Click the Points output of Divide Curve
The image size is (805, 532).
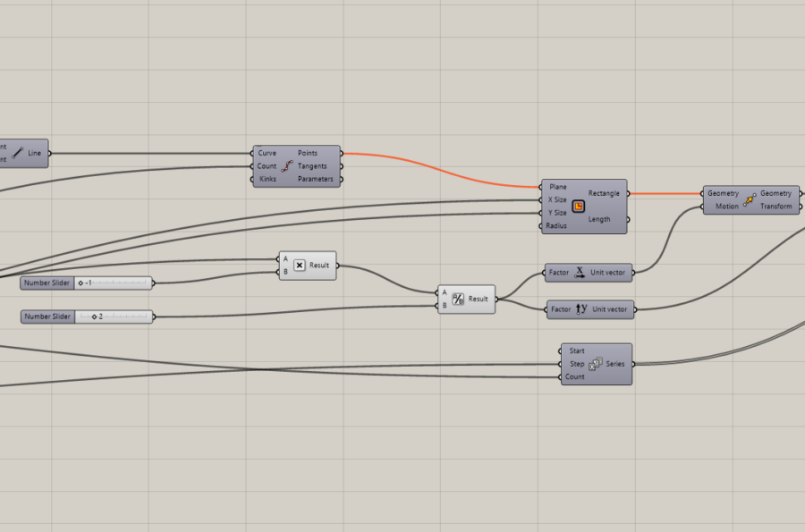308,153
